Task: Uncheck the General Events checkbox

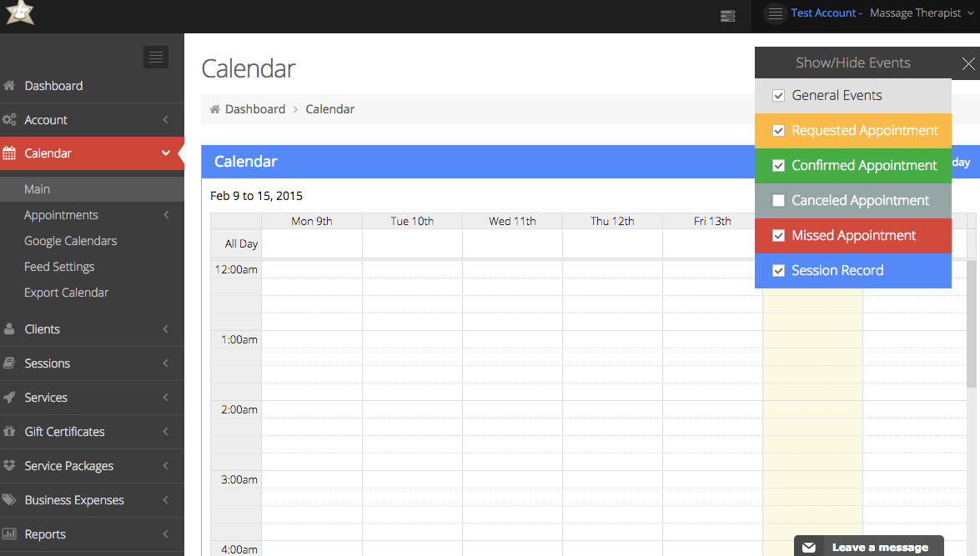Action: click(x=778, y=96)
